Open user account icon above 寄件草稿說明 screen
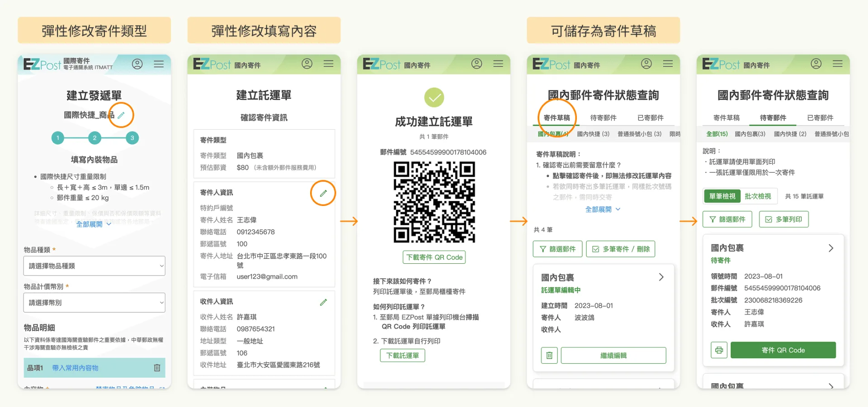The height and width of the screenshot is (407, 868). [646, 64]
